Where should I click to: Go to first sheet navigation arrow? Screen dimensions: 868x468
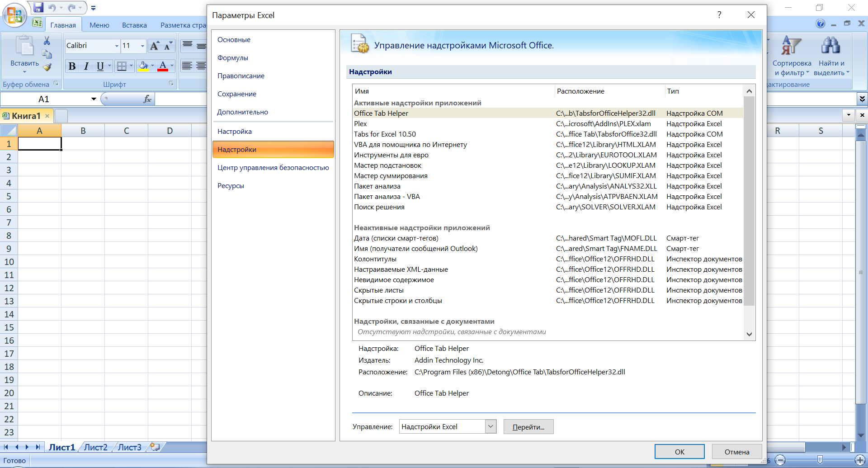click(6, 447)
